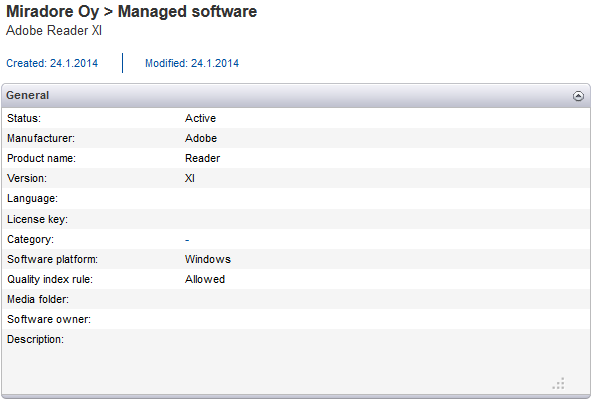Select the Manufacturer value Adobe
Screen dimensions: 593x402
coord(201,138)
